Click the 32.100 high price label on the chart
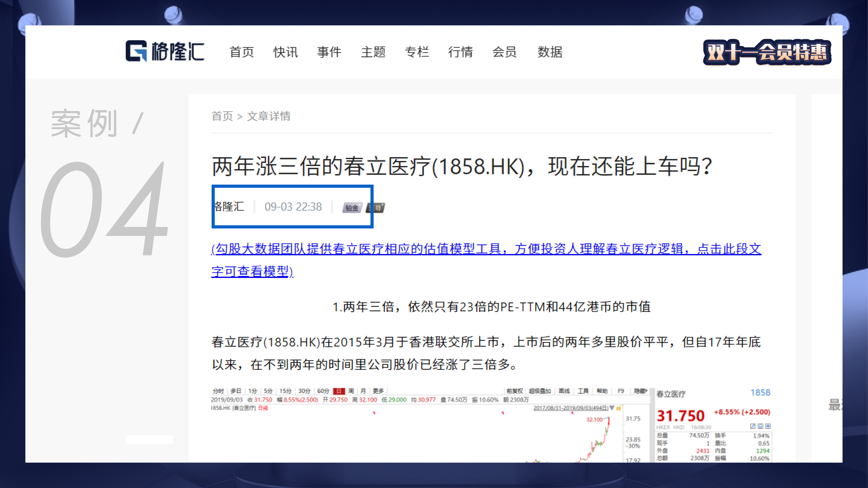868x488 pixels. pyautogui.click(x=594, y=420)
